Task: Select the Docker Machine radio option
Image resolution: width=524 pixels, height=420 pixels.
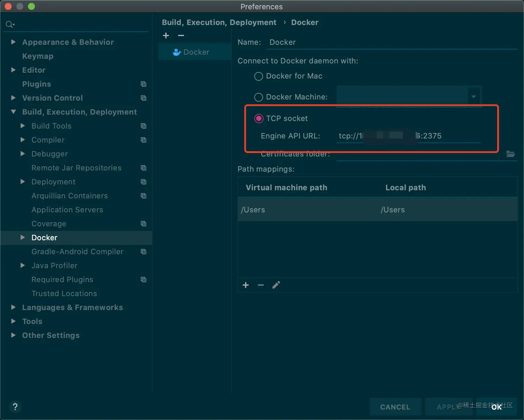Action: tap(259, 97)
